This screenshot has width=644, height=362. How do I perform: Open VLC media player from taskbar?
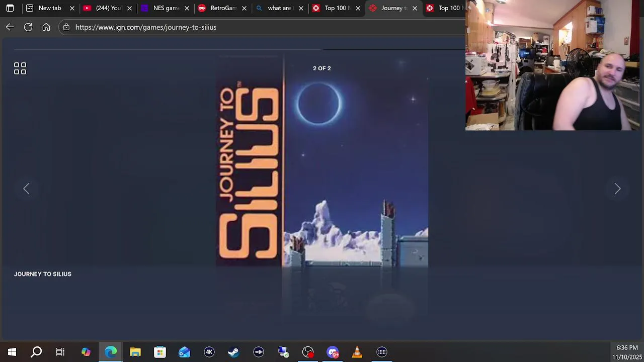click(x=357, y=352)
